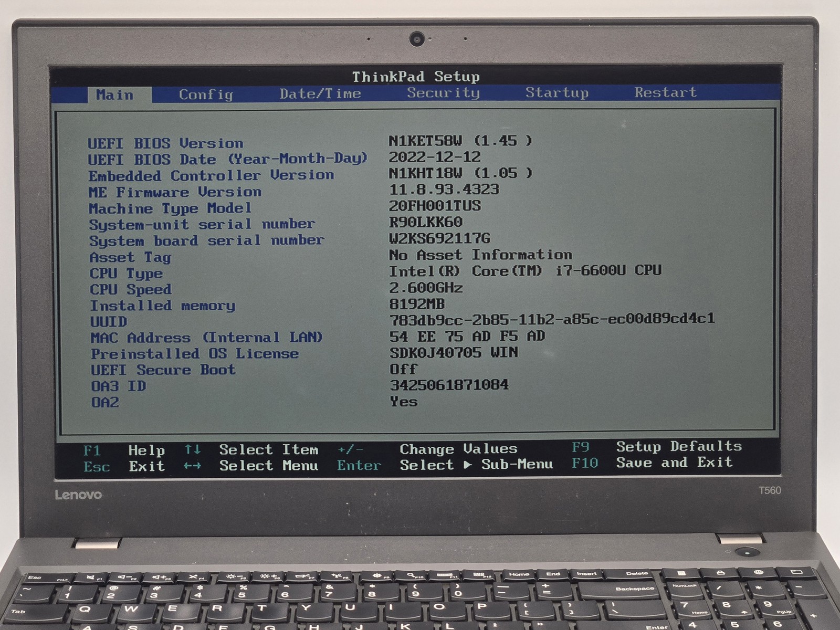Go to the Startup tab

(x=557, y=92)
